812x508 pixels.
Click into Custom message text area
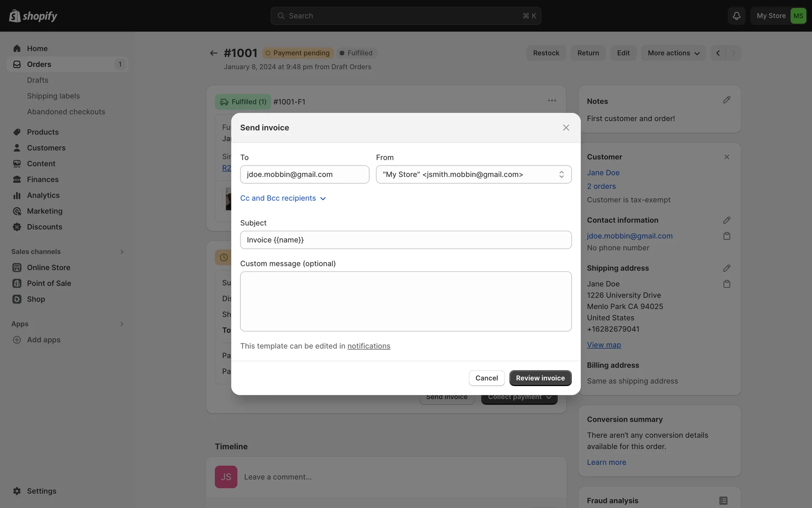tap(406, 301)
